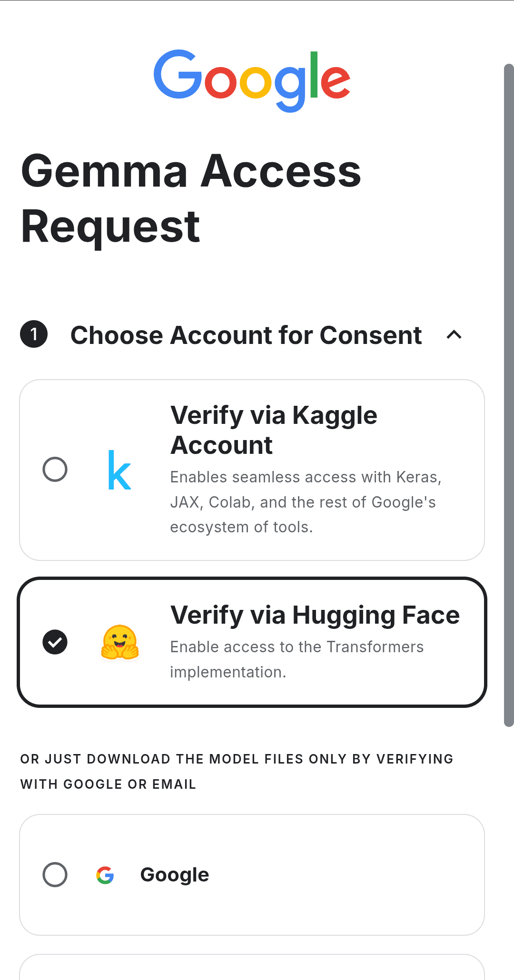Screen dimensions: 514x980
Task: Click the Hugging Face emoji icon
Action: point(120,642)
